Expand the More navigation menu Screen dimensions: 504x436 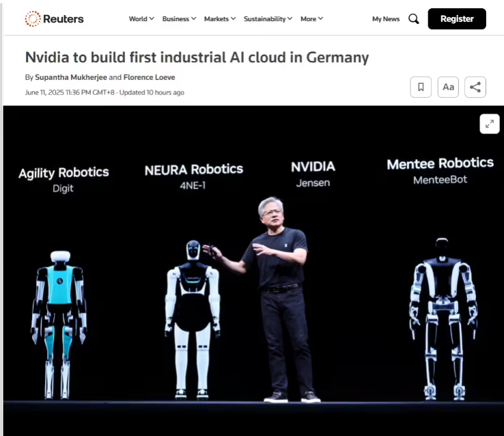(x=312, y=19)
